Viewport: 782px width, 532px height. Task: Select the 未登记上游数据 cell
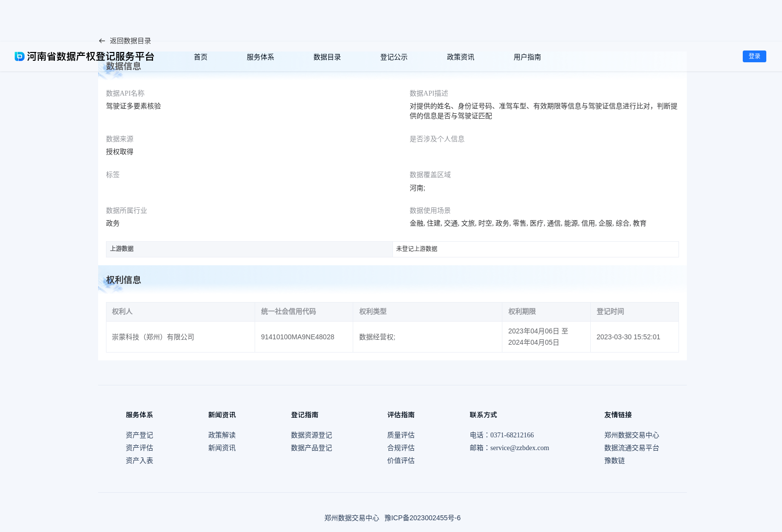coord(535,249)
